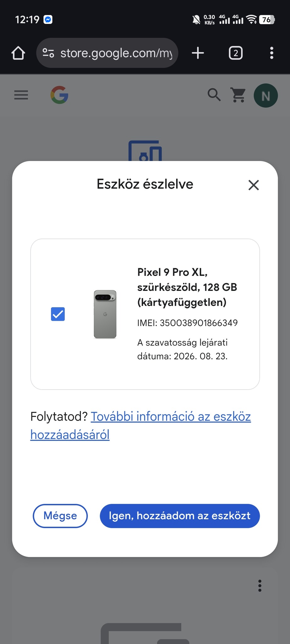The height and width of the screenshot is (644, 290).
Task: Tap the Messenger notification icon in status bar
Action: (48, 20)
